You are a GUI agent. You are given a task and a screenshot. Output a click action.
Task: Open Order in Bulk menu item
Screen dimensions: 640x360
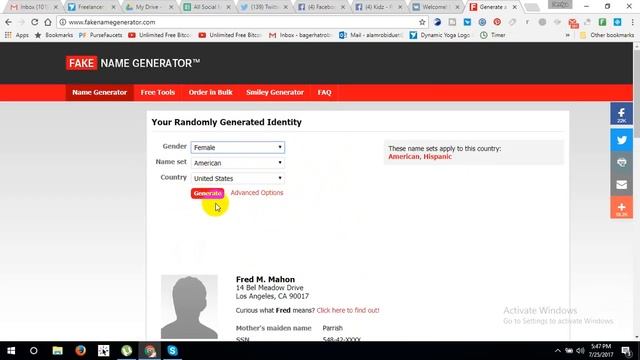click(210, 92)
